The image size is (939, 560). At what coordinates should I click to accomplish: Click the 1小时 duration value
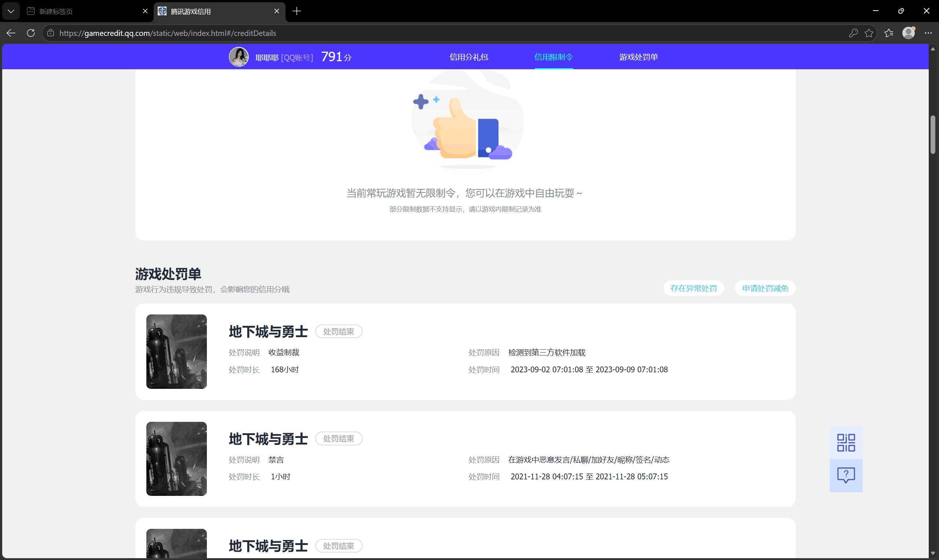pos(281,476)
